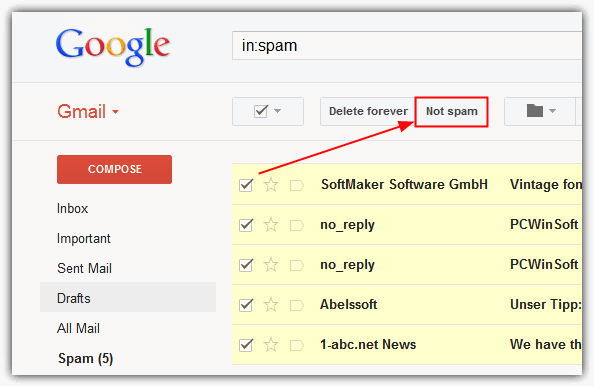Screen dimensions: 594x386
Task: Click importance marker on no_reply row above Abelssoft
Action: [x=297, y=265]
